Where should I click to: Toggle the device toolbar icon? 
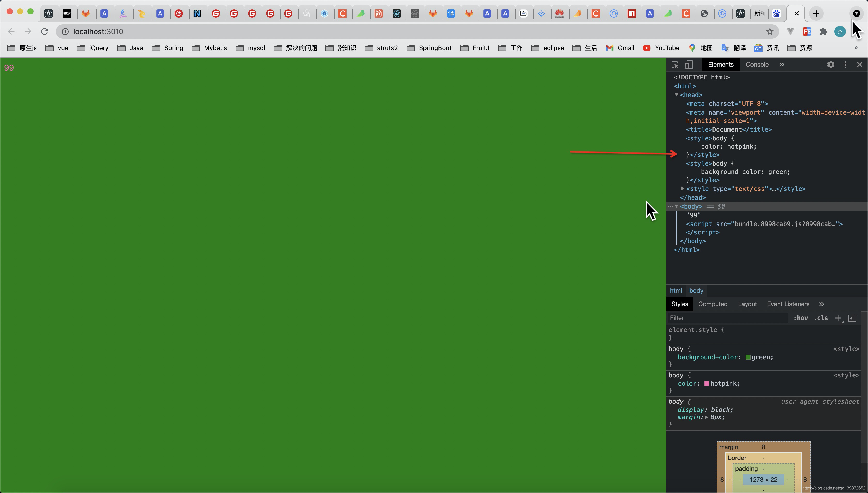tap(689, 65)
